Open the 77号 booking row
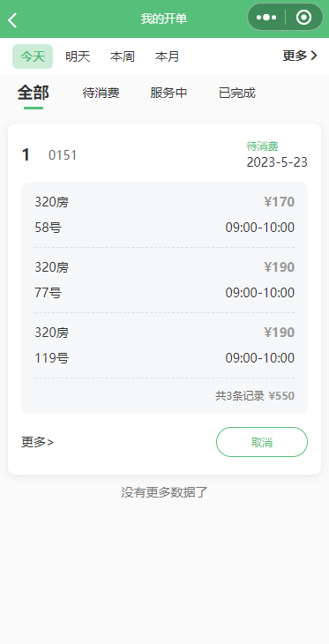Viewport: 329px width, 644px height. click(164, 281)
